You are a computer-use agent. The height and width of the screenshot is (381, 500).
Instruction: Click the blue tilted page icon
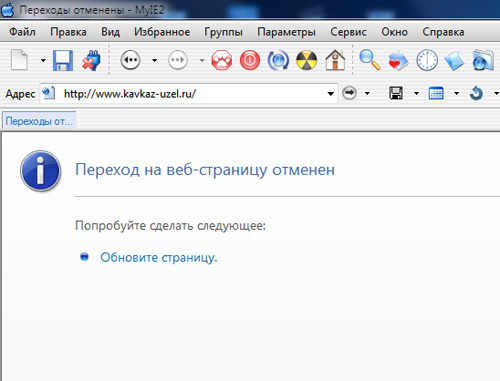point(454,61)
